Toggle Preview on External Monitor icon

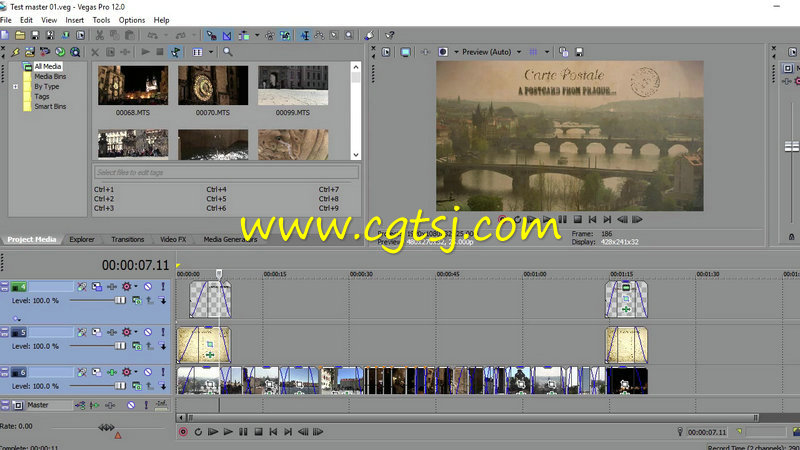(x=406, y=52)
